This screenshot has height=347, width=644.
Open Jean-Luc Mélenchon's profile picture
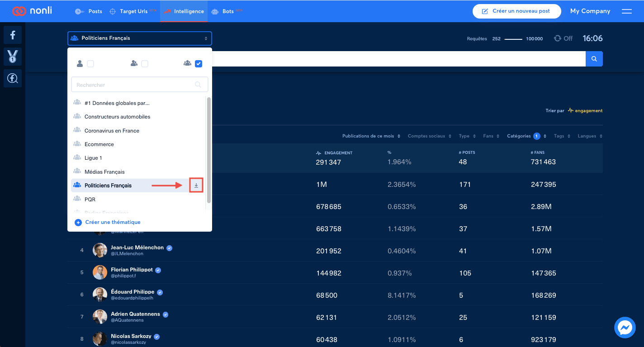pos(100,250)
